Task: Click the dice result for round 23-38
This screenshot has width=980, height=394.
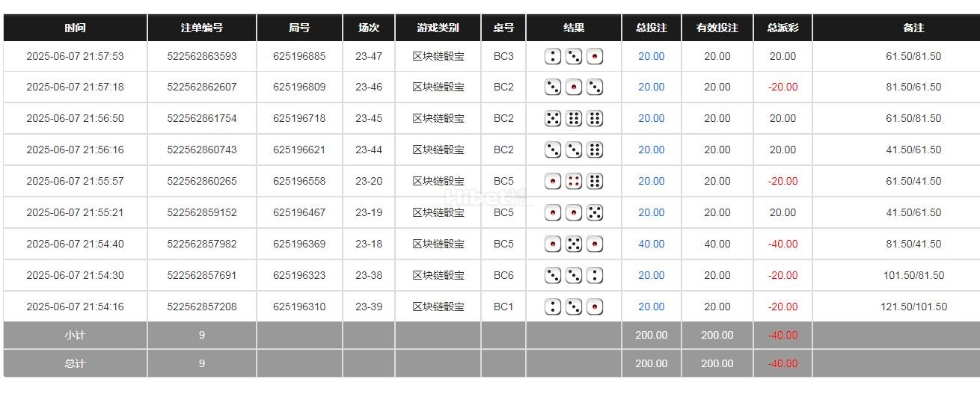Action: coord(574,276)
